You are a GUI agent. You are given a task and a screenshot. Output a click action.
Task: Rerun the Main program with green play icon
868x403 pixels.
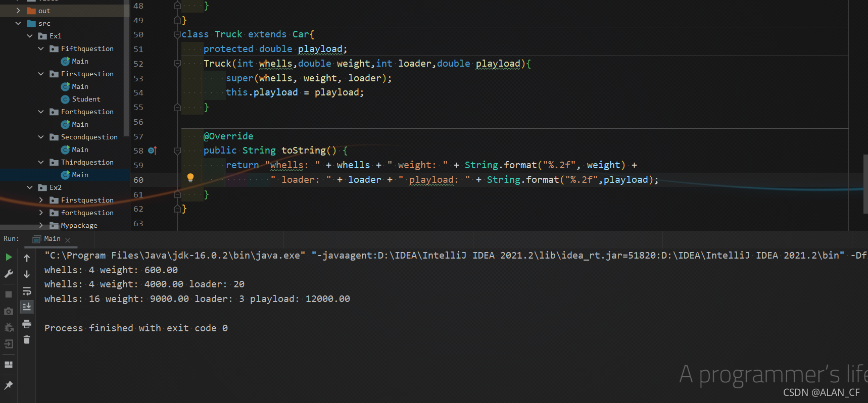click(x=9, y=257)
